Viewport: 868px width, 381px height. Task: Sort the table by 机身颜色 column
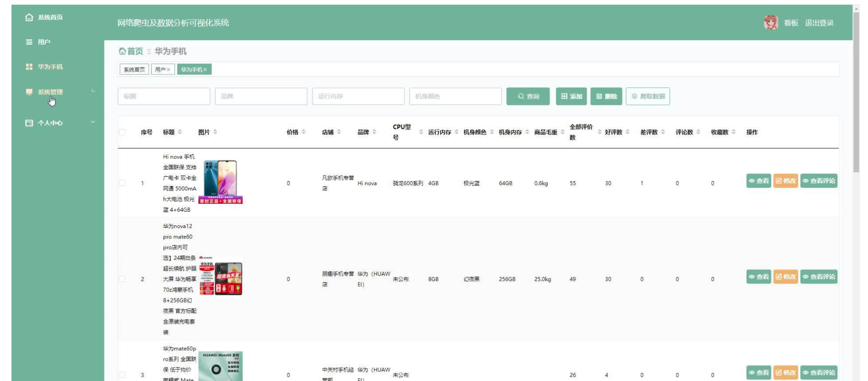[492, 132]
